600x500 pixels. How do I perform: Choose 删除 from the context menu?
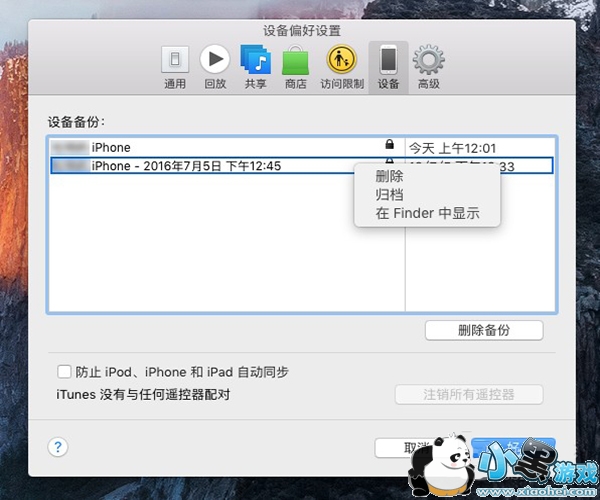(x=389, y=177)
